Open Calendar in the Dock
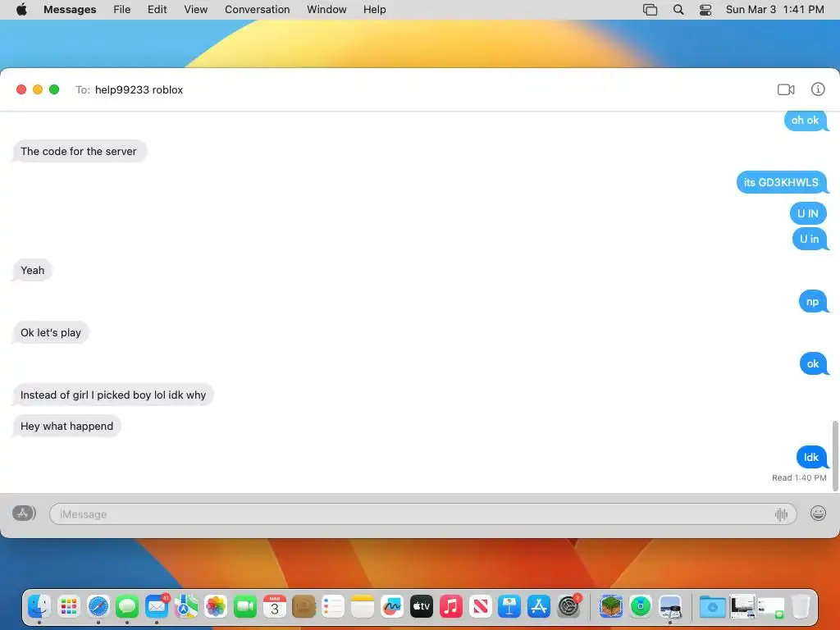This screenshot has width=840, height=630. pos(274,607)
